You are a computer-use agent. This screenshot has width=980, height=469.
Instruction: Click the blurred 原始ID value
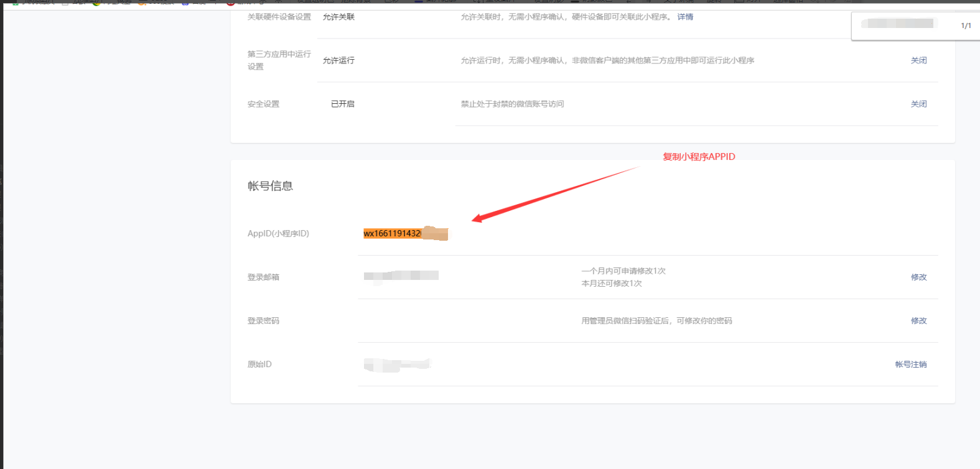pyautogui.click(x=397, y=365)
